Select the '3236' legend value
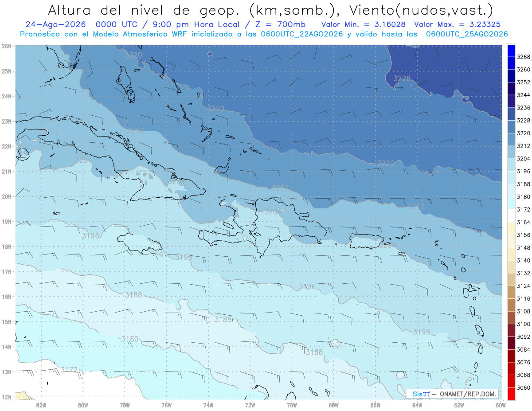This screenshot has width=532, height=411. (524, 108)
